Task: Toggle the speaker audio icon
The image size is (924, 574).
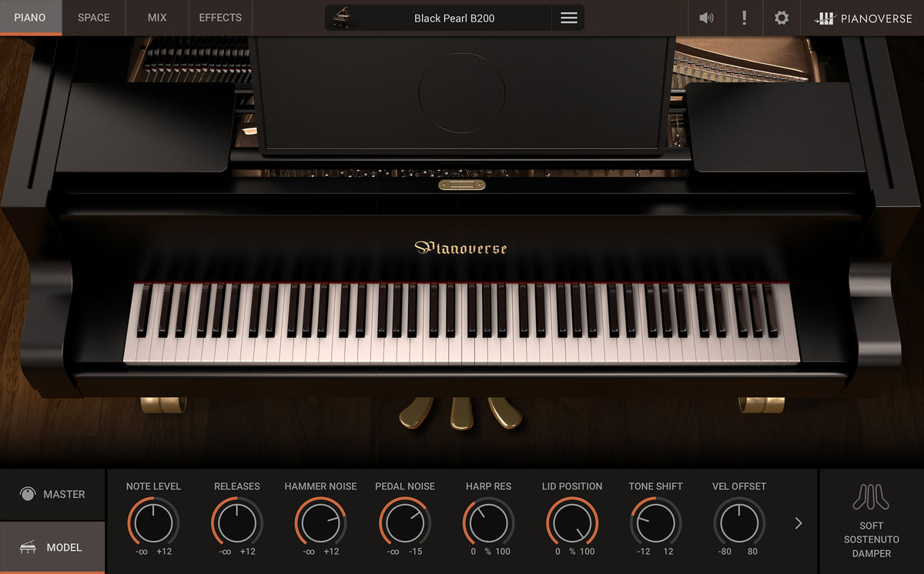Action: pyautogui.click(x=706, y=18)
